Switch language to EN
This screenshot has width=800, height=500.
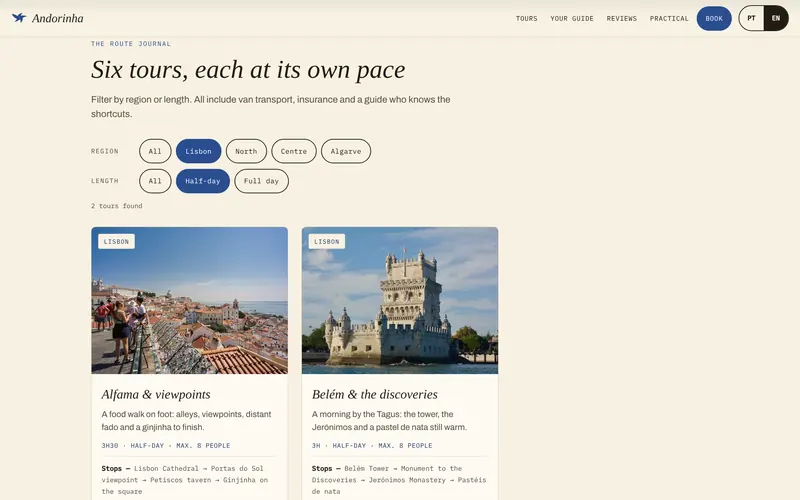pos(776,18)
